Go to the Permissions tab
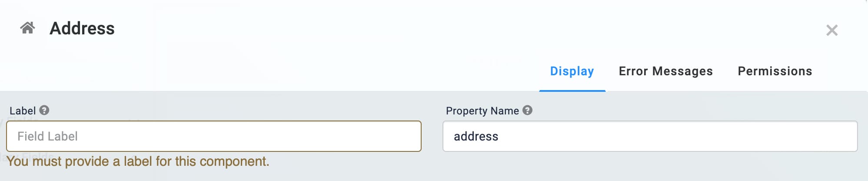Screen dimensions: 868x181 pyautogui.click(x=775, y=71)
